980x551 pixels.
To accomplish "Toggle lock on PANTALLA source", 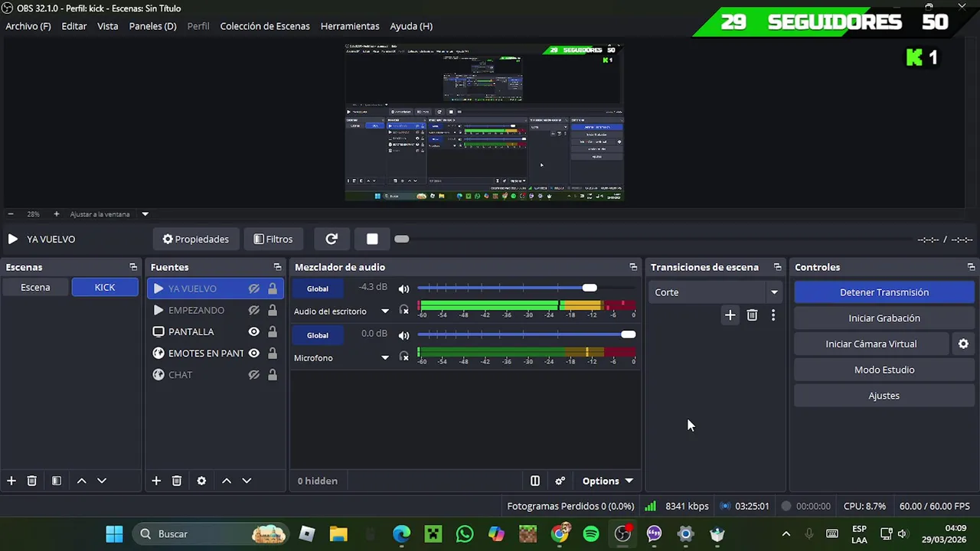I will [272, 331].
